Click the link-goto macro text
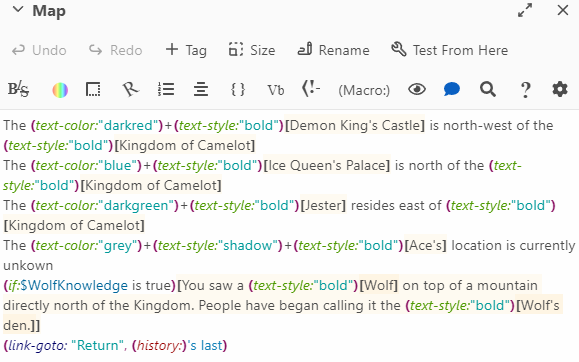The image size is (579, 362). pyautogui.click(x=38, y=345)
